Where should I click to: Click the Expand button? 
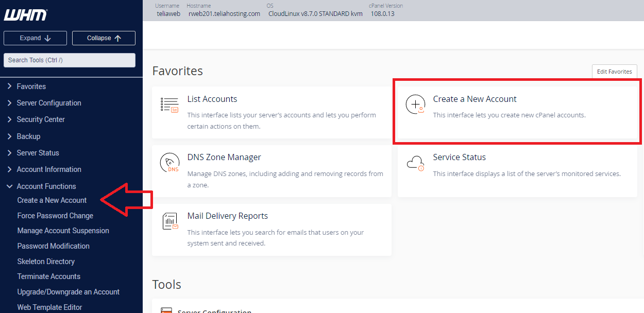pos(35,38)
